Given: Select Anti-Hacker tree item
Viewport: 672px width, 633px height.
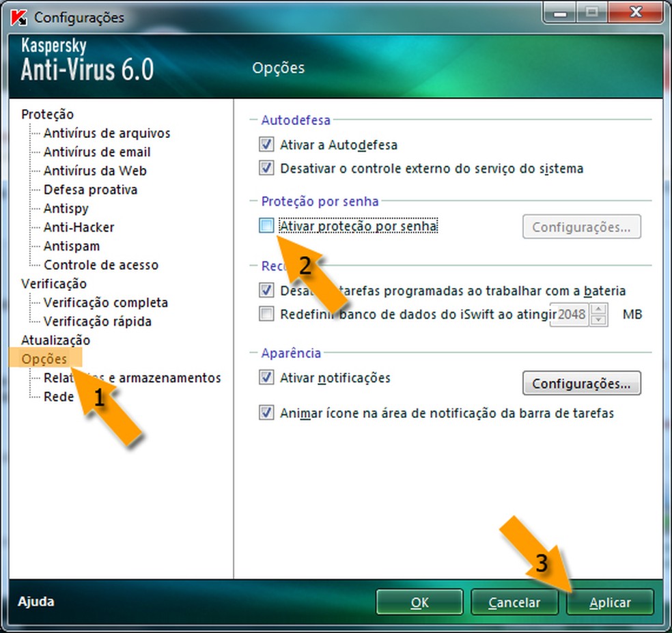Looking at the screenshot, I should pos(79,227).
